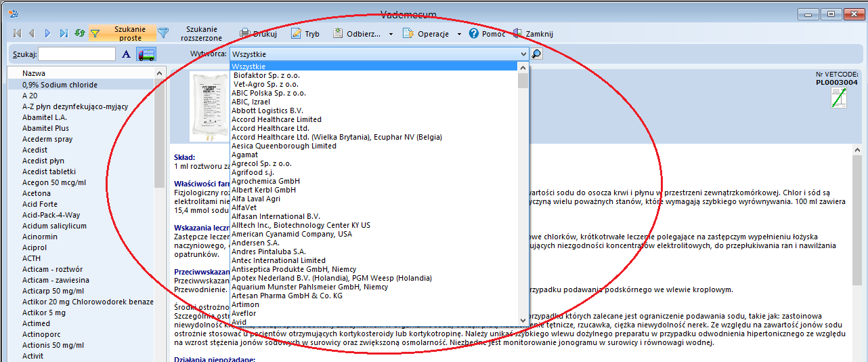The height and width of the screenshot is (362, 868).
Task: Select Wszystkie in the dropdown list
Action: pos(374,66)
